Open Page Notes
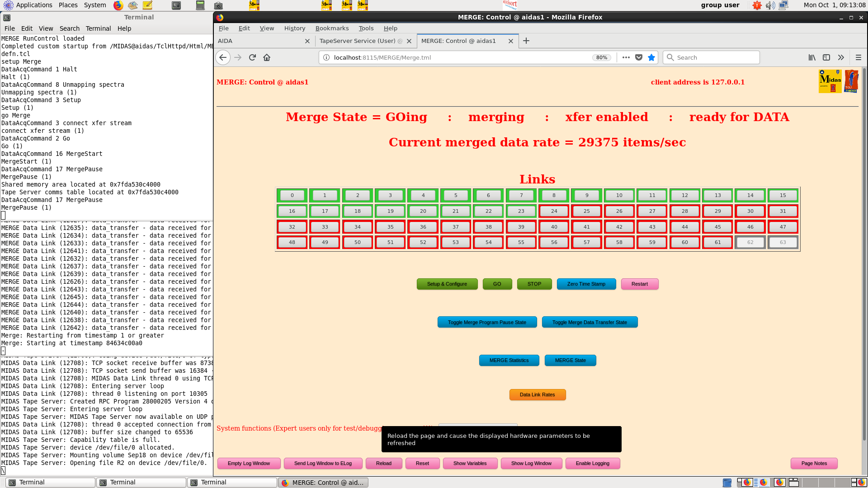Viewport: 868px width, 488px height. [x=814, y=463]
